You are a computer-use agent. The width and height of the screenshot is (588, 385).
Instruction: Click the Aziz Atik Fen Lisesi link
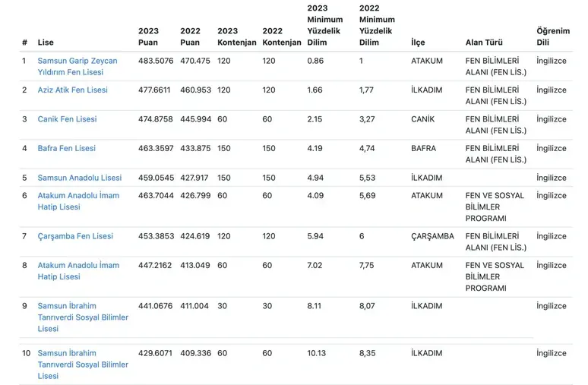(73, 90)
